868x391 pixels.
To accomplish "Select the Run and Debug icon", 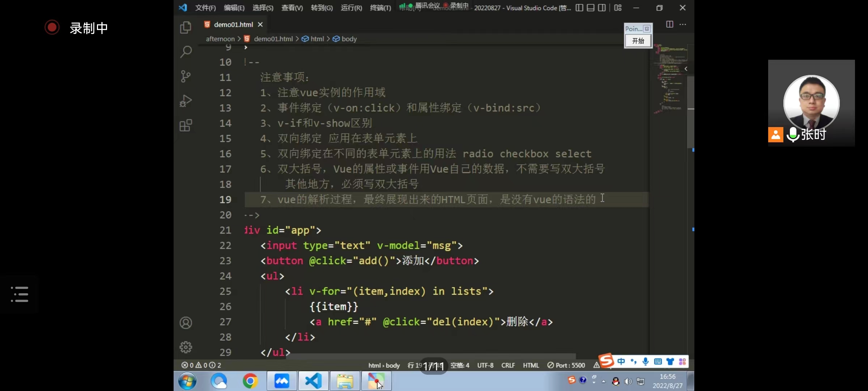I will click(186, 100).
